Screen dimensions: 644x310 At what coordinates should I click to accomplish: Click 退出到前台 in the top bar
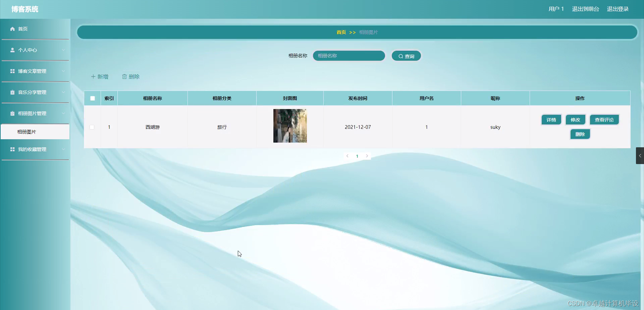point(585,9)
